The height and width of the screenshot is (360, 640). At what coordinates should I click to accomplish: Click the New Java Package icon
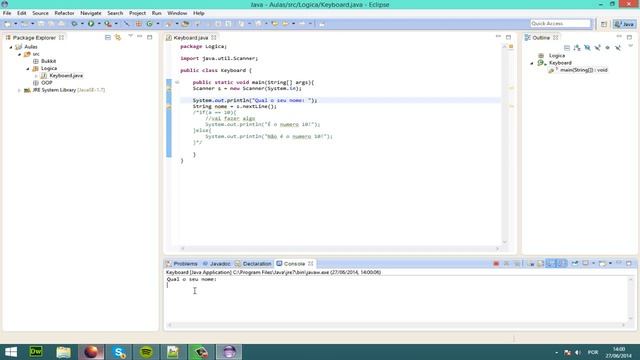138,24
